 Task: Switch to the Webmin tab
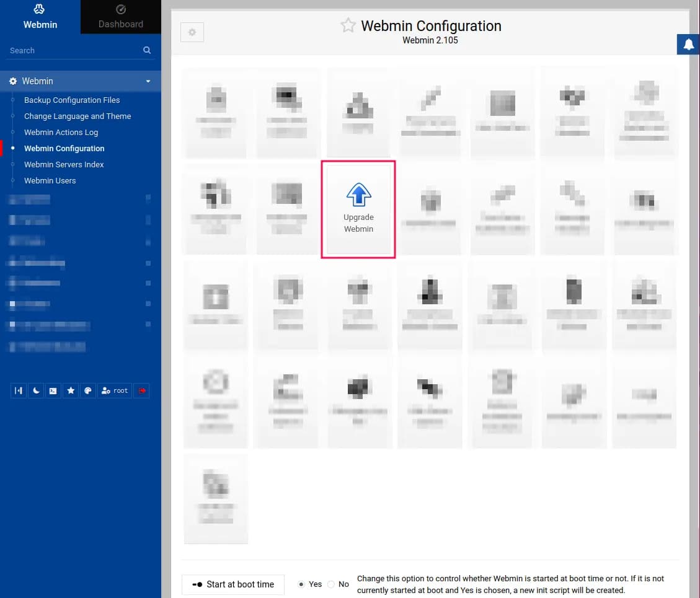tap(40, 17)
